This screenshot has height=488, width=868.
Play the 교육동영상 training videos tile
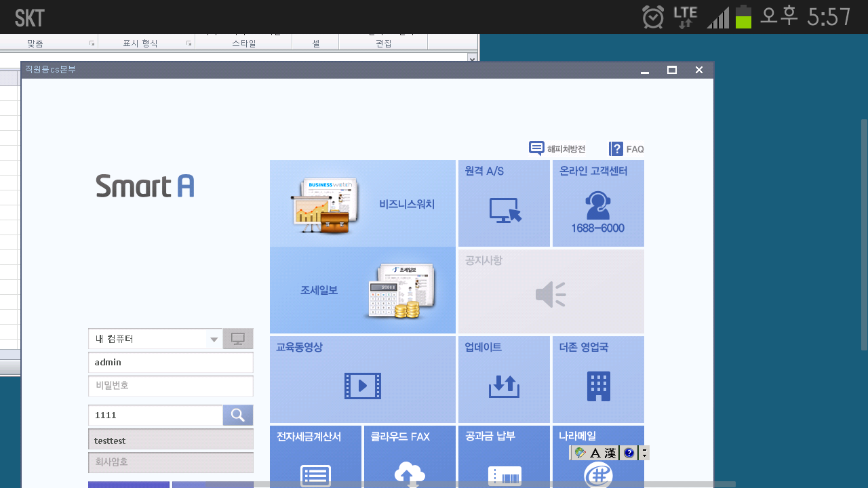click(x=363, y=380)
